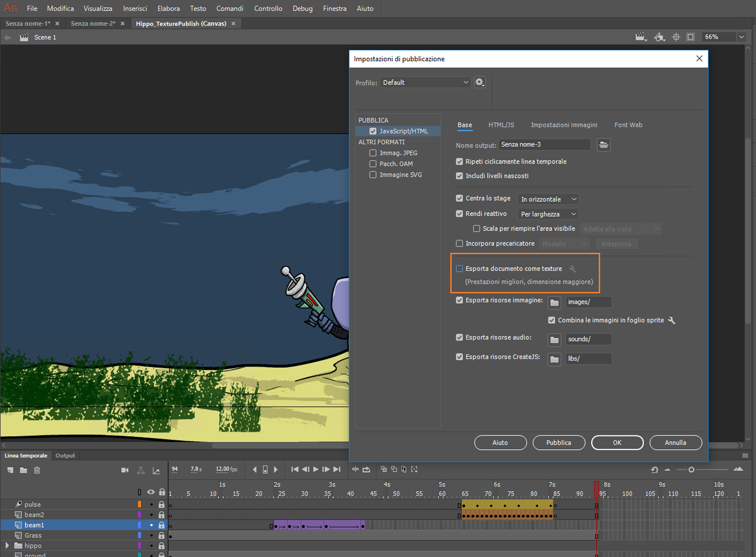This screenshot has height=557, width=756.
Task: Click the delete layer trash icon
Action: point(37,470)
